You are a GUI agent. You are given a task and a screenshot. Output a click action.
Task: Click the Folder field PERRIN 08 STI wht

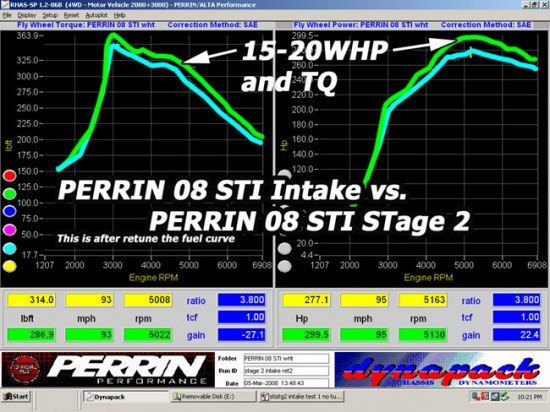click(x=286, y=358)
